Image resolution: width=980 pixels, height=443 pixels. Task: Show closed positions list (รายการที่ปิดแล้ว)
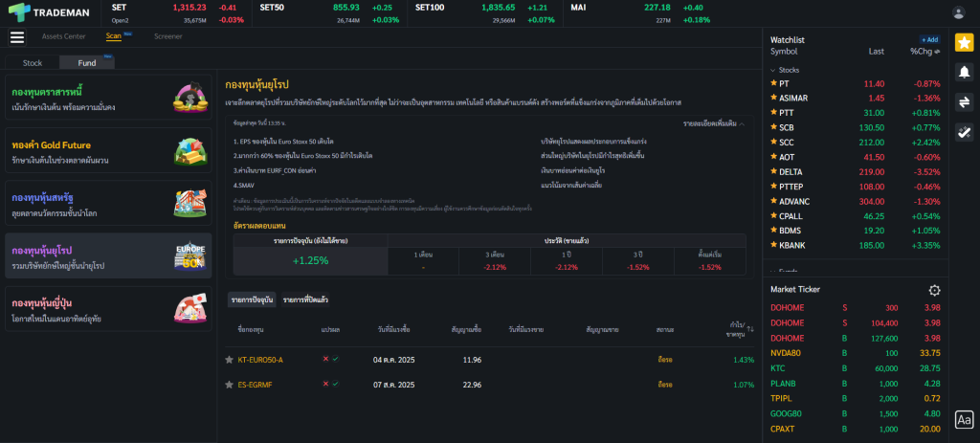[305, 300]
